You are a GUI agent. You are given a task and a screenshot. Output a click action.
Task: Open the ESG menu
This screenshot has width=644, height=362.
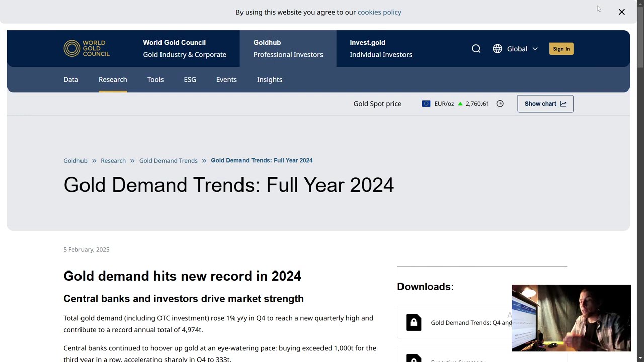click(x=190, y=79)
